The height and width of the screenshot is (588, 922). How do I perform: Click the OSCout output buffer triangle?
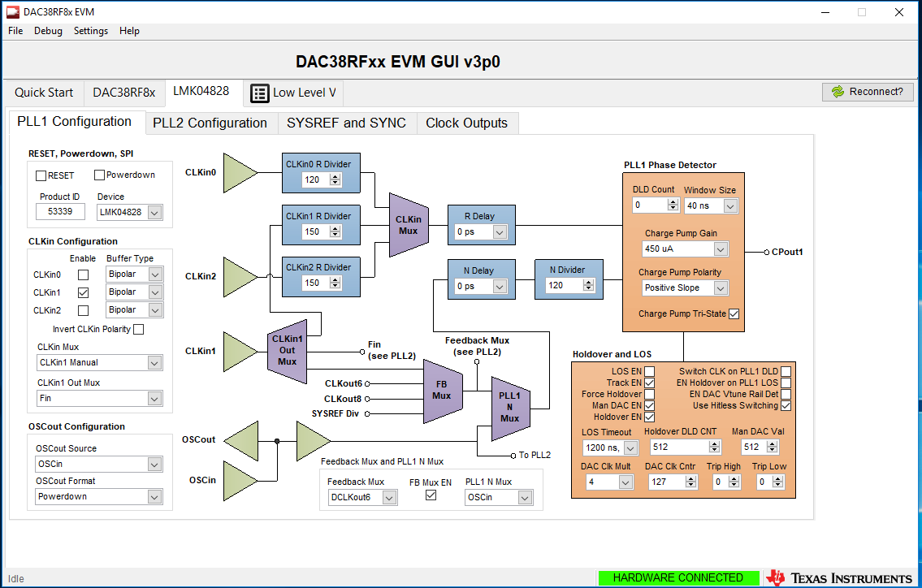(x=241, y=441)
